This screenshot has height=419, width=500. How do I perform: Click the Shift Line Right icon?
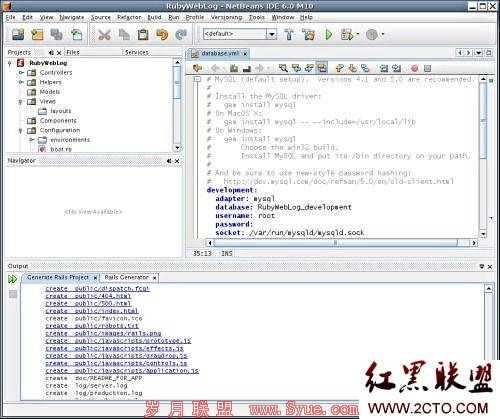pos(396,68)
